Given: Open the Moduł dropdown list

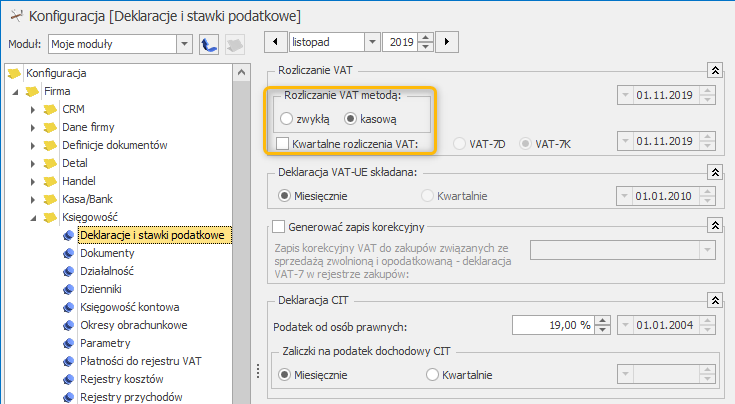Looking at the screenshot, I should (x=184, y=45).
